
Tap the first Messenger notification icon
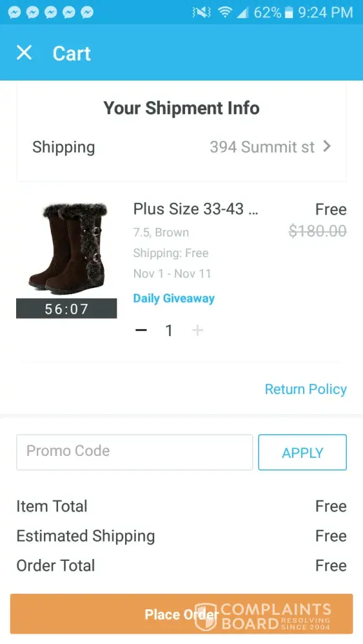point(14,12)
